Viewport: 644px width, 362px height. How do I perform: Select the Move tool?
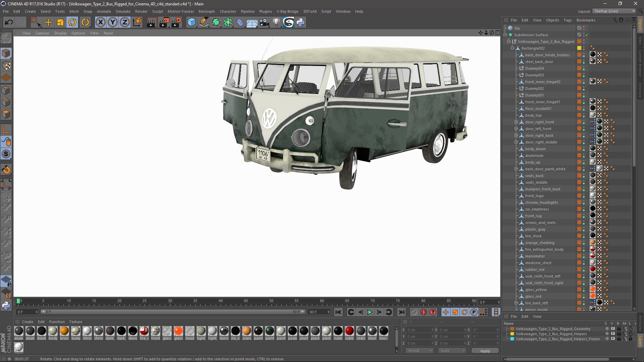pos(48,22)
